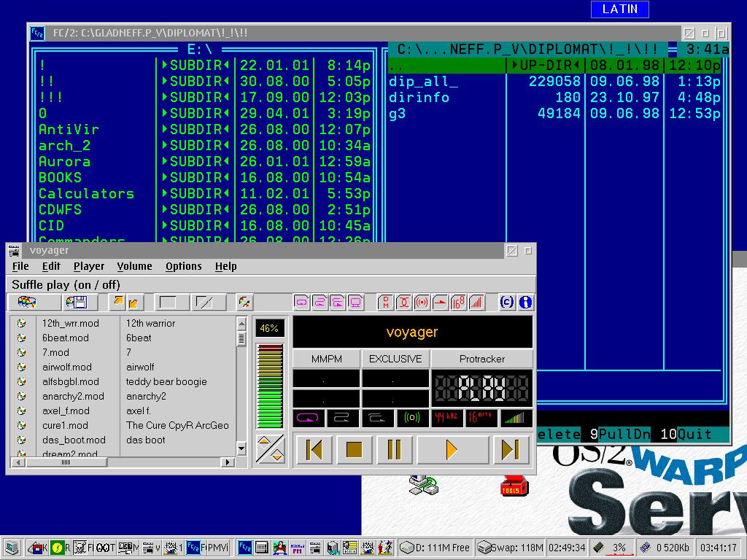Click the red signal-bars toolbar icon
The width and height of the screenshot is (747, 560).
[476, 303]
